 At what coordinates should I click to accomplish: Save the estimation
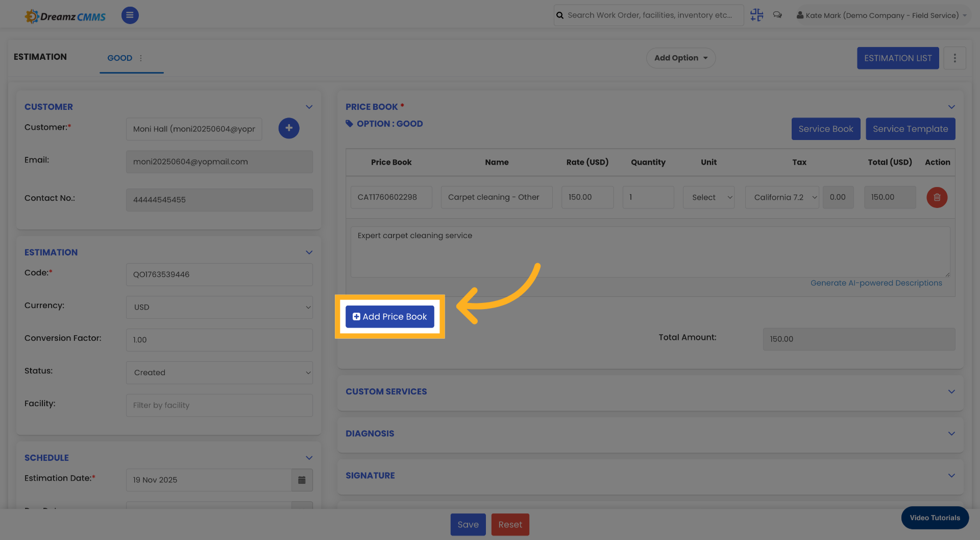tap(468, 525)
